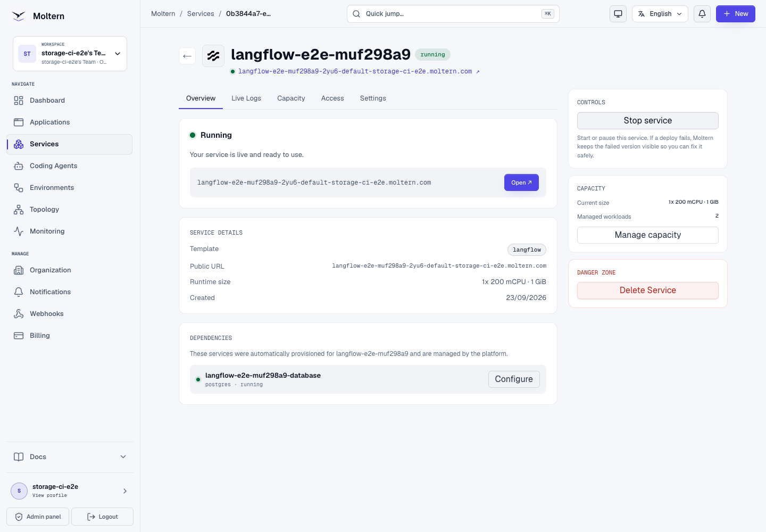Go back using the left arrow button
Viewport: 766px width, 532px height.
pyautogui.click(x=187, y=56)
